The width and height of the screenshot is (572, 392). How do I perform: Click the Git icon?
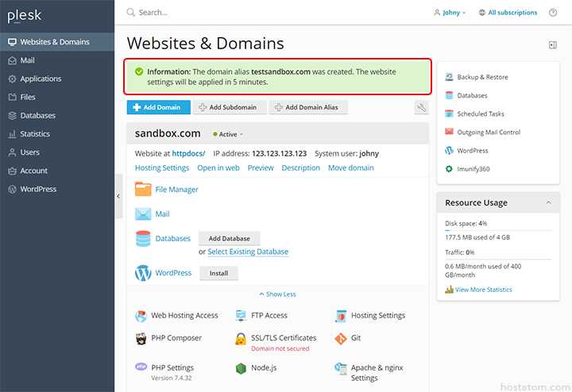click(341, 338)
